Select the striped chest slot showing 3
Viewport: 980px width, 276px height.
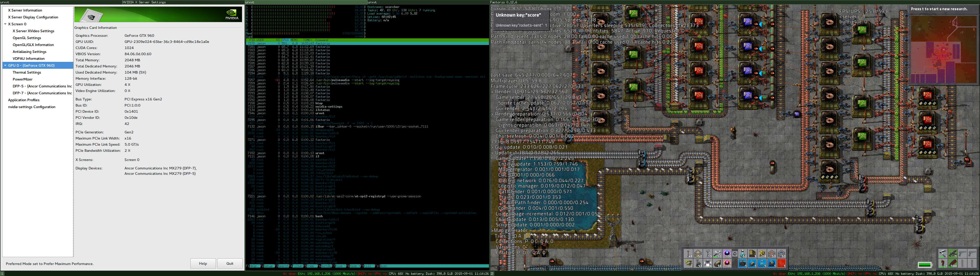(753, 254)
